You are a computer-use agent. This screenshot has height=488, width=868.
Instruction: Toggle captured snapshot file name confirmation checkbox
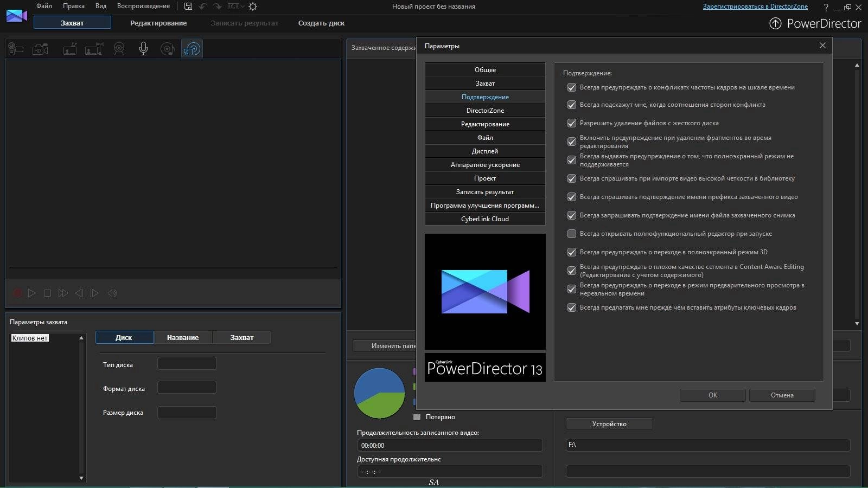[x=571, y=215]
